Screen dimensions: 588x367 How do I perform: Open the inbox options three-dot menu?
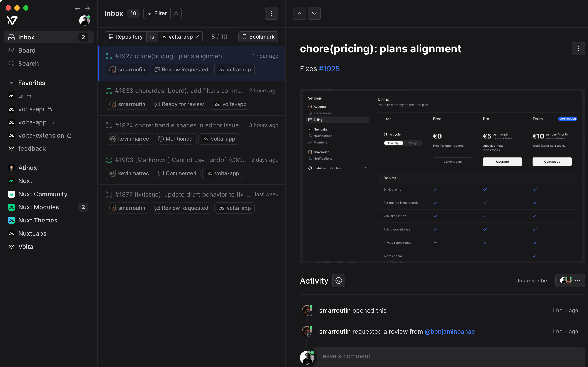[271, 13]
